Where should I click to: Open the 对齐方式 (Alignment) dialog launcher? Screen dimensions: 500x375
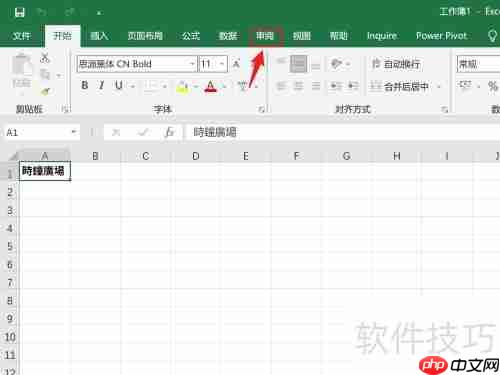[444, 109]
